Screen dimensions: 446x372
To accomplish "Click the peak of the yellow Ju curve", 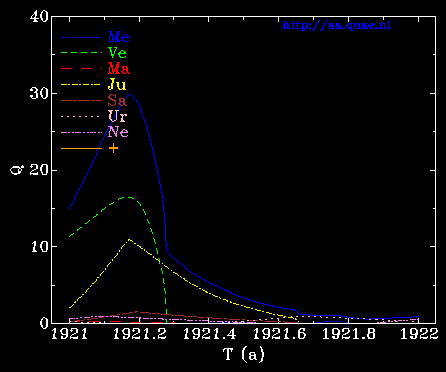I will tap(129, 240).
